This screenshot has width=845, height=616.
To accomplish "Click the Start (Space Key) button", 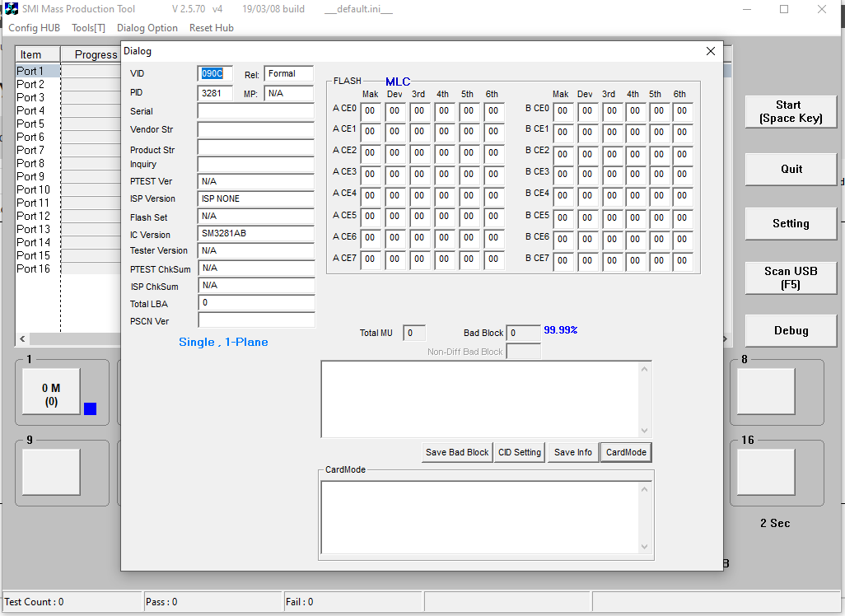I will click(x=791, y=111).
